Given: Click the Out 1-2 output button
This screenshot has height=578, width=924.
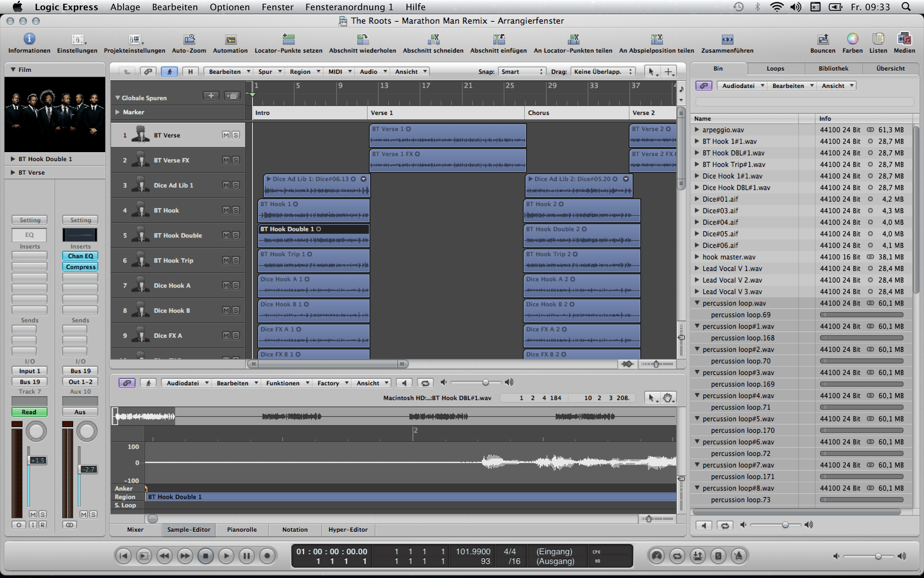Looking at the screenshot, I should 80,382.
